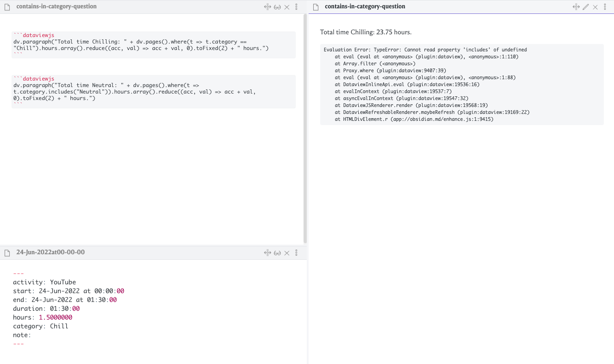
Task: Close the right preview pane
Action: click(x=595, y=7)
